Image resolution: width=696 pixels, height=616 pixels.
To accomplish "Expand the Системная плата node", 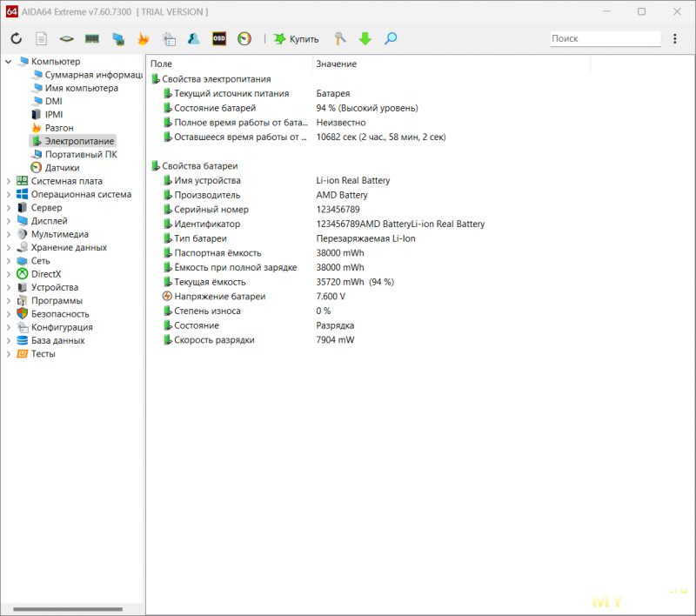I will [9, 181].
